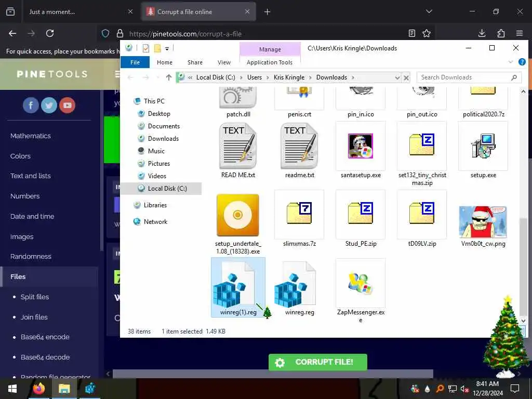Image resolution: width=532 pixels, height=399 pixels.
Task: Open Windows Start menu
Action: click(x=12, y=389)
